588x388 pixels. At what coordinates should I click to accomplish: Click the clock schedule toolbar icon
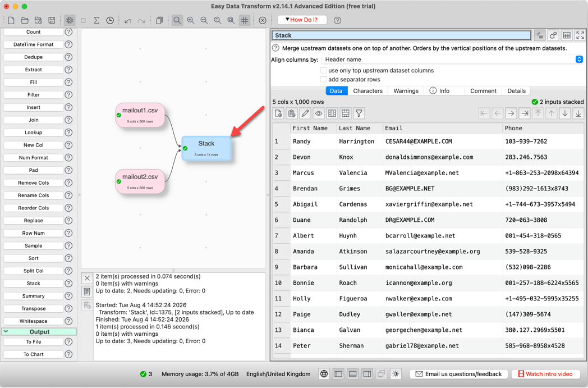click(110, 20)
